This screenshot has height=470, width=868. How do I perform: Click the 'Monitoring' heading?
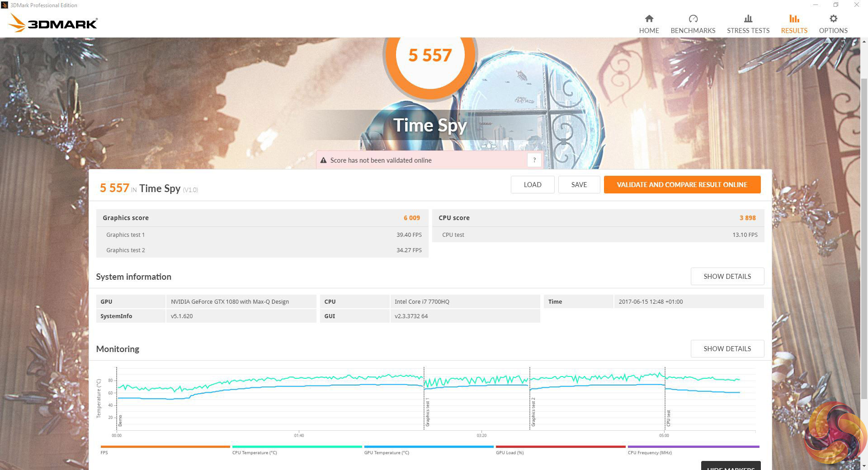click(118, 349)
